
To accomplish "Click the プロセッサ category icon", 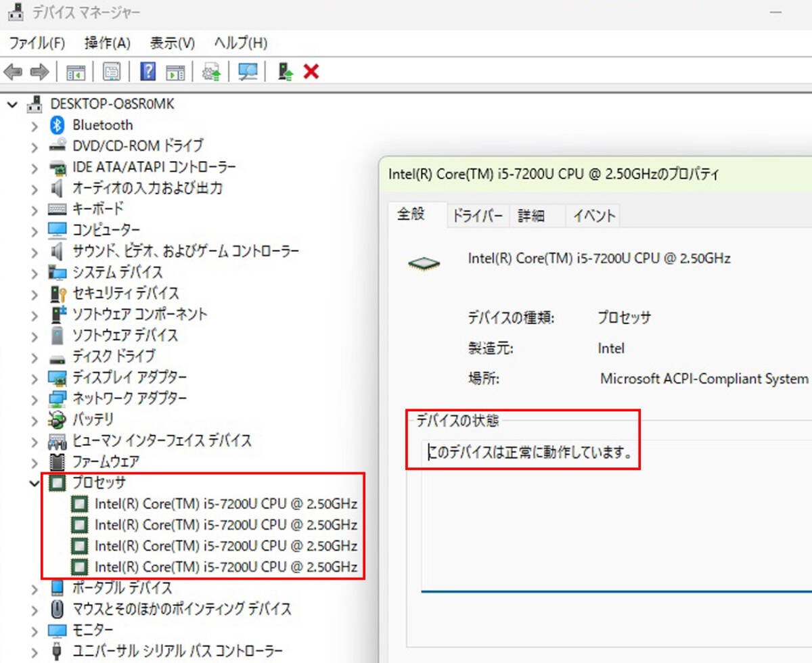I will pos(58,482).
